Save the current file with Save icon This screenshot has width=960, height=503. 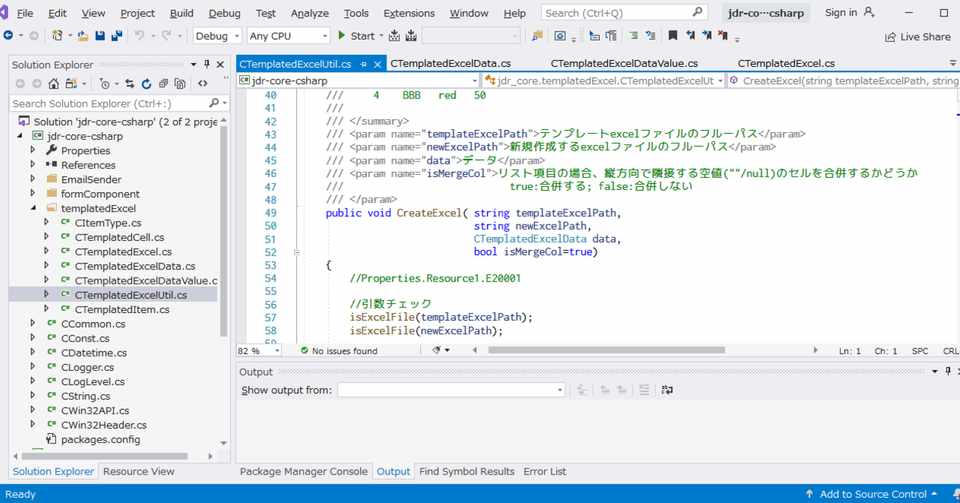coord(100,36)
